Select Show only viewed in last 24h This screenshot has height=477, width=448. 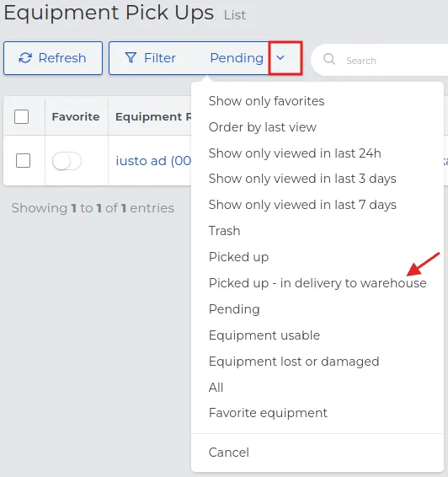pyautogui.click(x=295, y=153)
